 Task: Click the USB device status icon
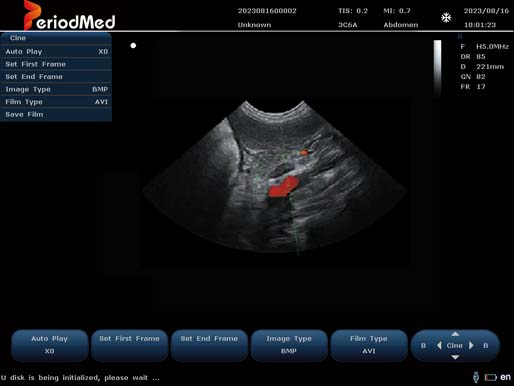pyautogui.click(x=476, y=377)
